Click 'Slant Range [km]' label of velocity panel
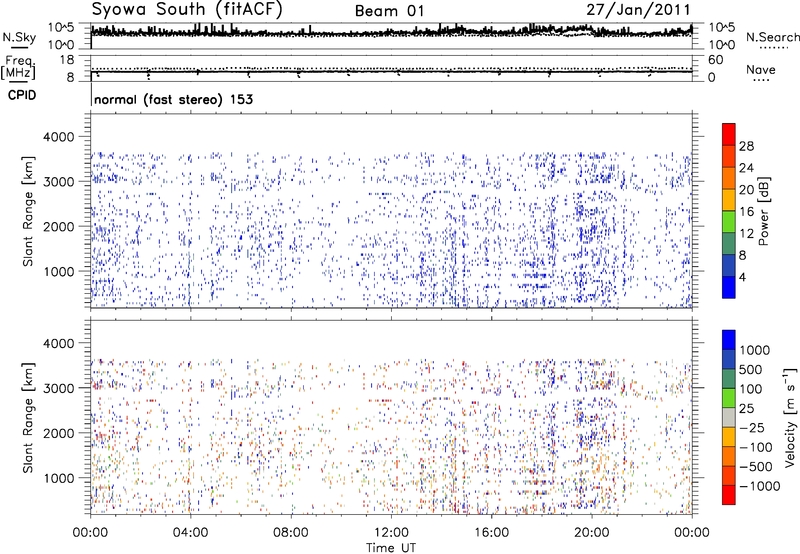800x554 pixels. click(28, 417)
